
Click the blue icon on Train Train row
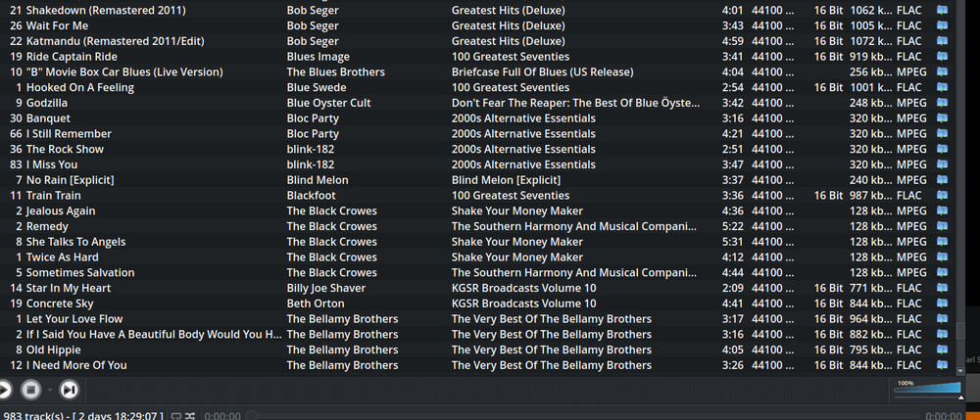point(942,196)
